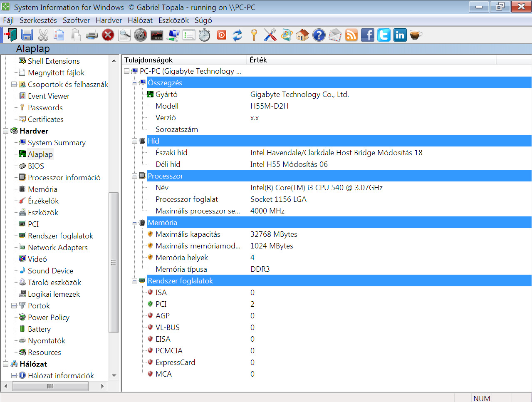The image size is (532, 402).
Task: Open the Szoftver menu
Action: coord(76,20)
